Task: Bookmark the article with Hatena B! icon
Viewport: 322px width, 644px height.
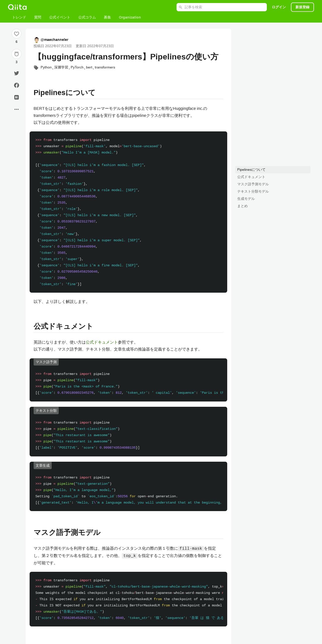Action: tap(17, 97)
